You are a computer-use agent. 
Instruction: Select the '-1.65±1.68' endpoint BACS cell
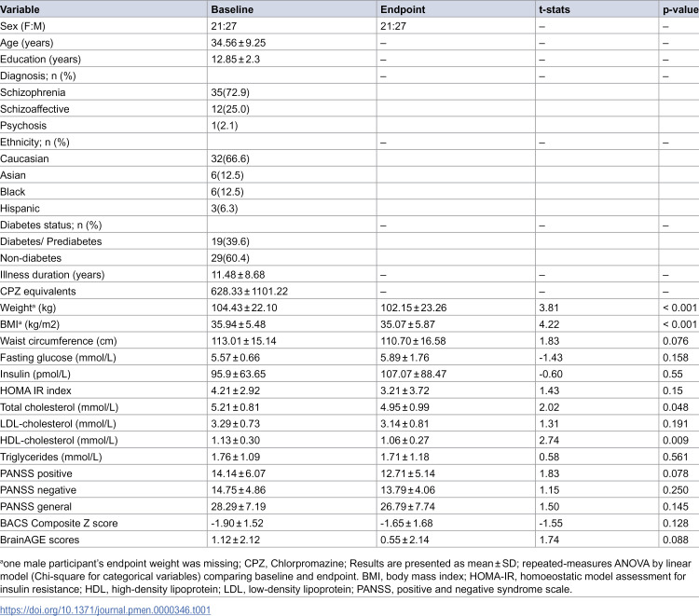406,523
